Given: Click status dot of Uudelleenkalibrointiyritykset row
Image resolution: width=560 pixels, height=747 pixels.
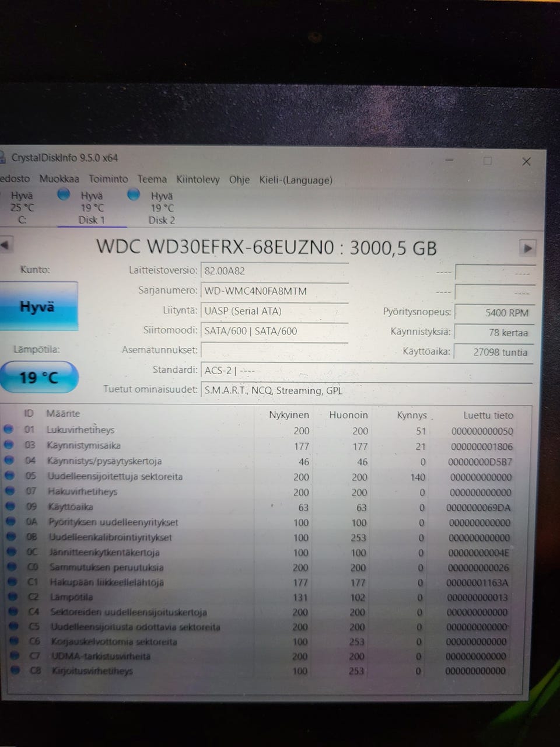Looking at the screenshot, I should 10,536.
